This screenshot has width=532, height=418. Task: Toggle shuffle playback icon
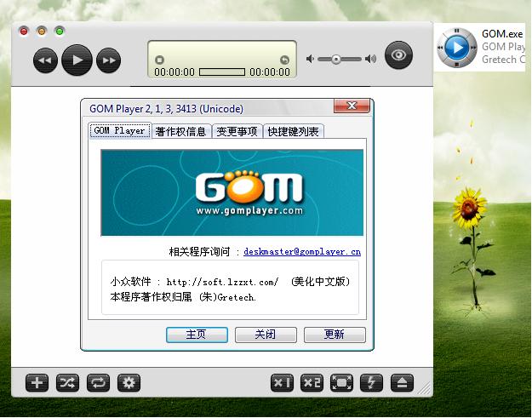67,383
